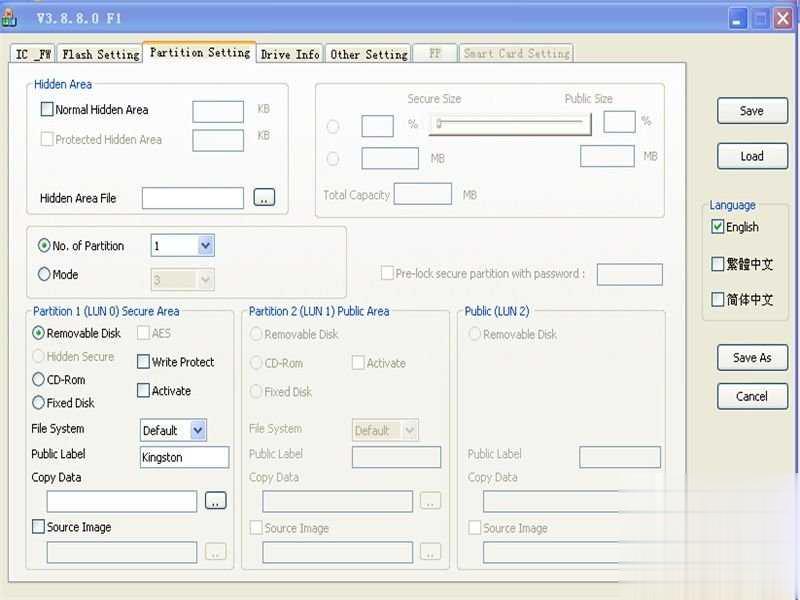This screenshot has height=600, width=800.
Task: Select 繁體中文 language checkbox
Action: (x=717, y=264)
